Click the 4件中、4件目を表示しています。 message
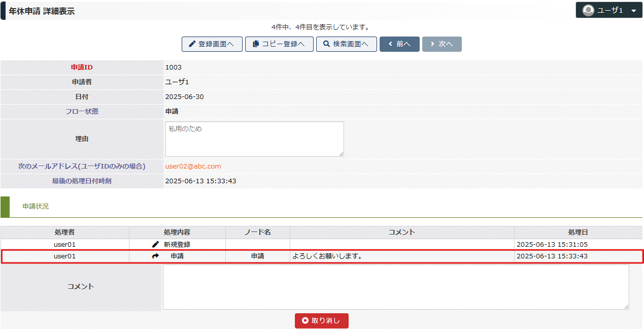 [x=321, y=27]
